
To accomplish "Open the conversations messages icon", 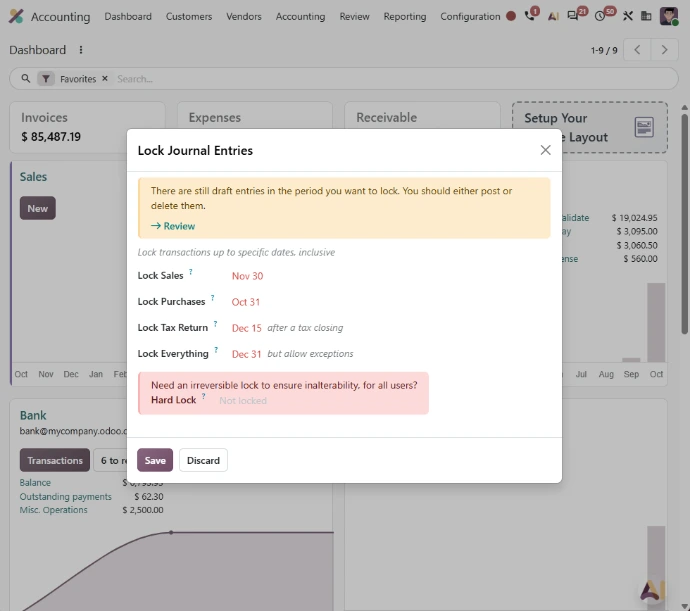I will pos(573,16).
